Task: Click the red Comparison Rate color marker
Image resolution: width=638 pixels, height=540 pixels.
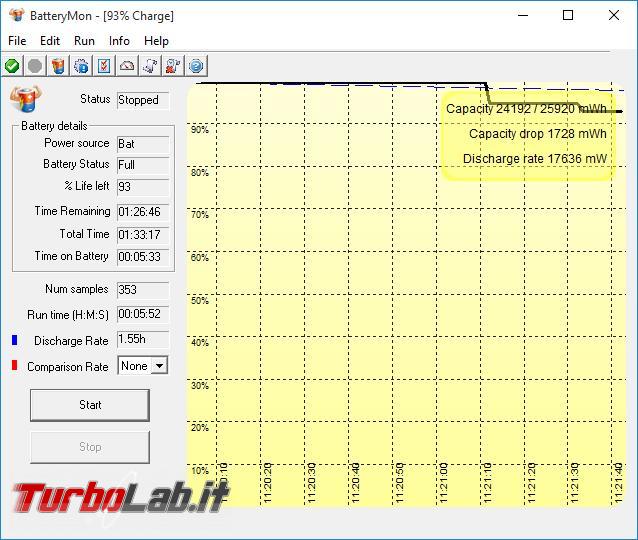Action: pos(15,365)
